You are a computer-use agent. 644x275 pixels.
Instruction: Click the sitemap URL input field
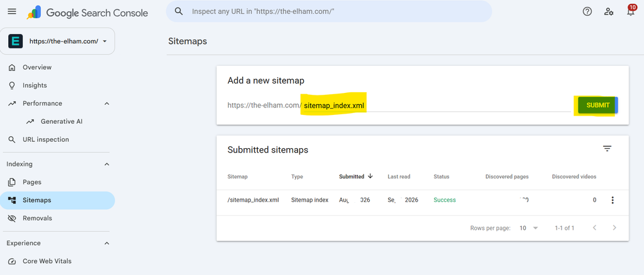[436, 105]
